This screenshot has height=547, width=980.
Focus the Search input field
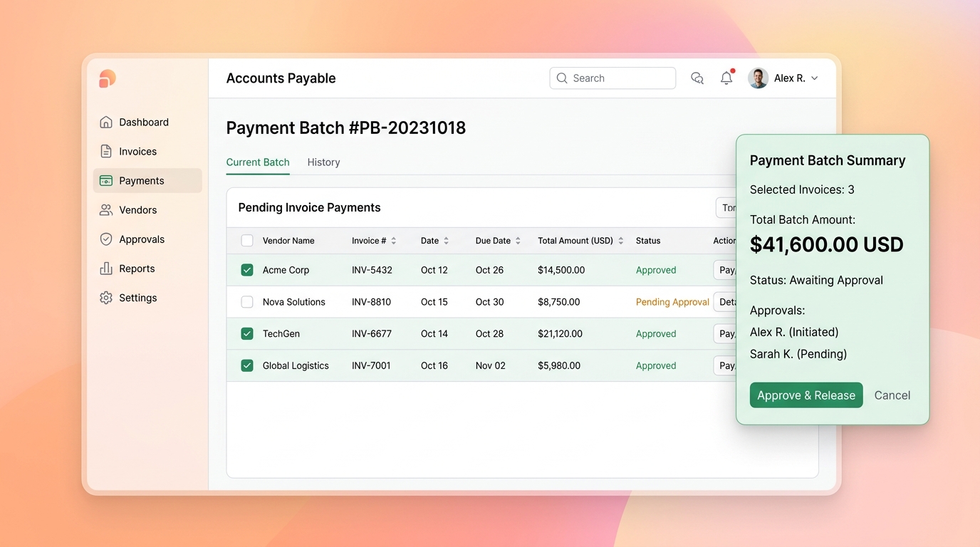tap(612, 78)
